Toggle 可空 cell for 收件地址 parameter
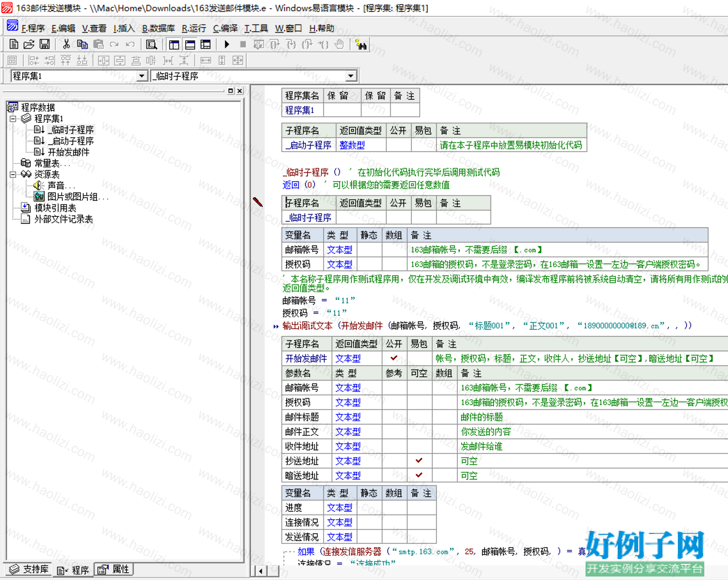 pos(419,446)
